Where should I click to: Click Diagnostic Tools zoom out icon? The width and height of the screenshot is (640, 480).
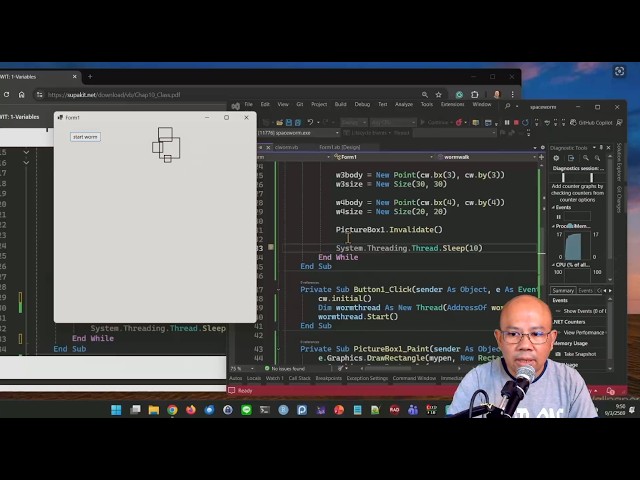[597, 158]
